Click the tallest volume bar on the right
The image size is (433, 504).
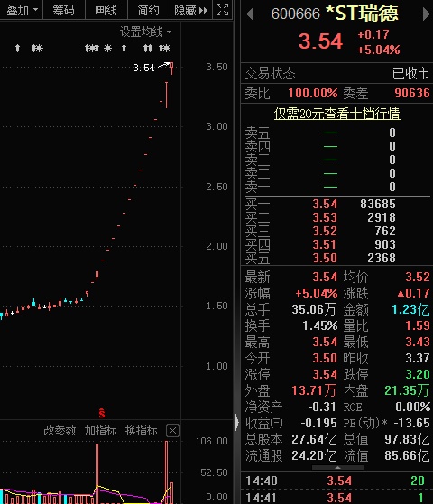(x=166, y=472)
